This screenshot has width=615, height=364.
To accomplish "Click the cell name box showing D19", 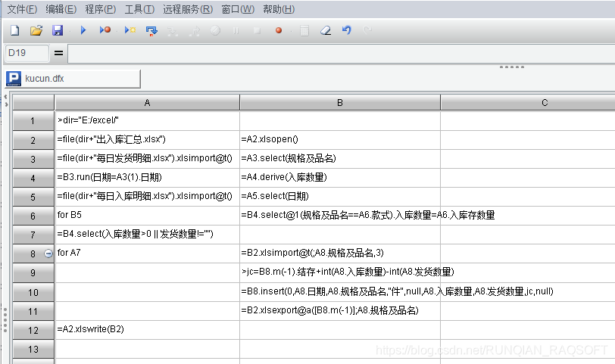I will pyautogui.click(x=27, y=53).
